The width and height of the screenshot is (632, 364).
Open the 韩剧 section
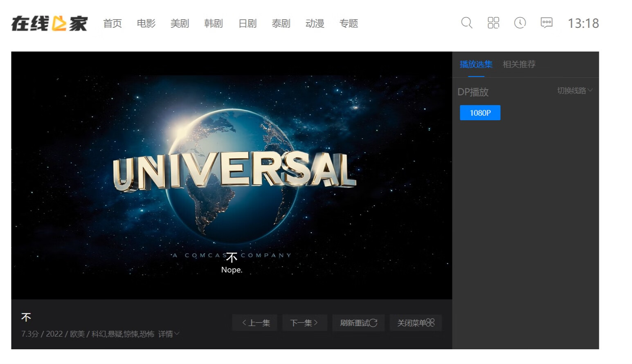coord(214,24)
